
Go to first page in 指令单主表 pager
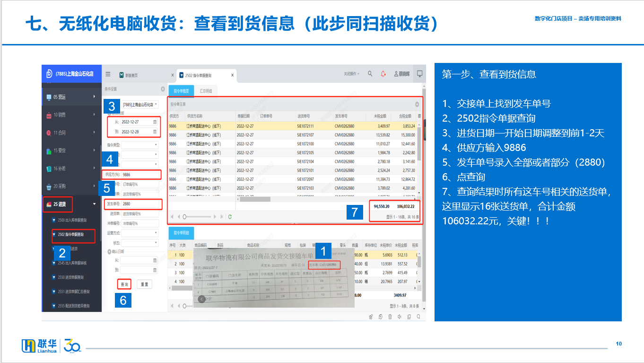[172, 216]
